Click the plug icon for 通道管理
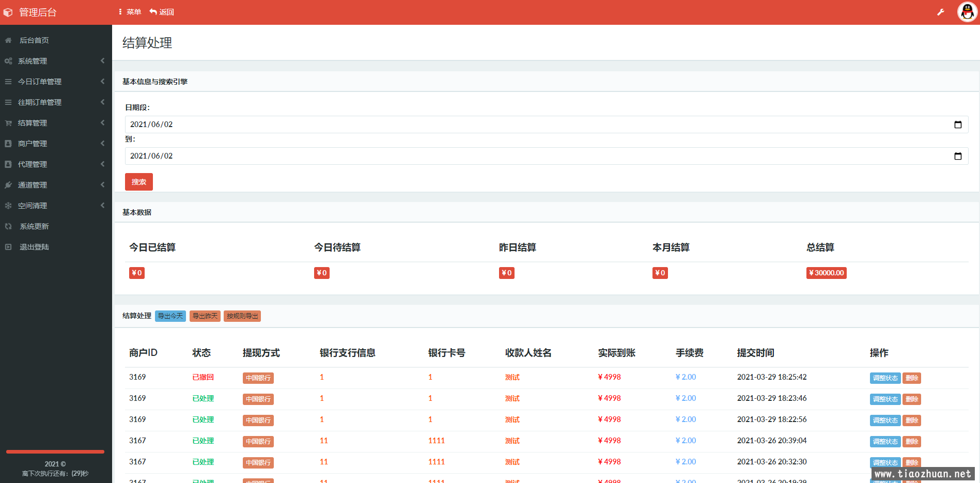The width and height of the screenshot is (980, 483). click(8, 185)
